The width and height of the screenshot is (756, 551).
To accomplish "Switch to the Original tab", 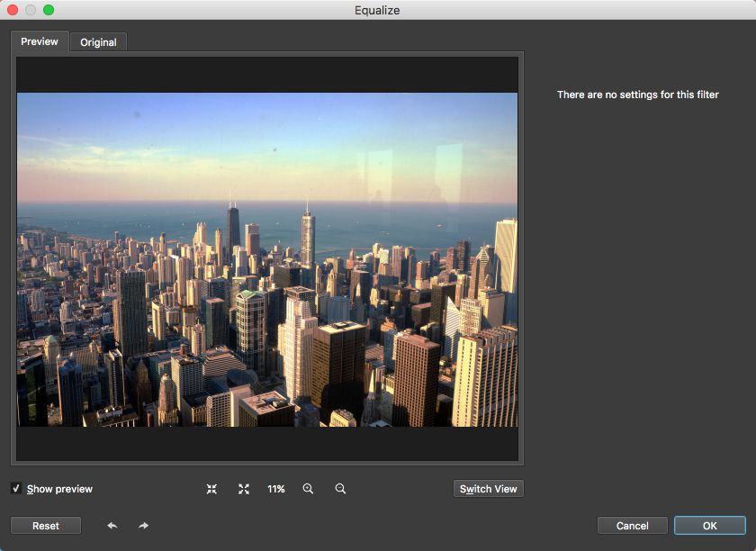I will [x=98, y=42].
